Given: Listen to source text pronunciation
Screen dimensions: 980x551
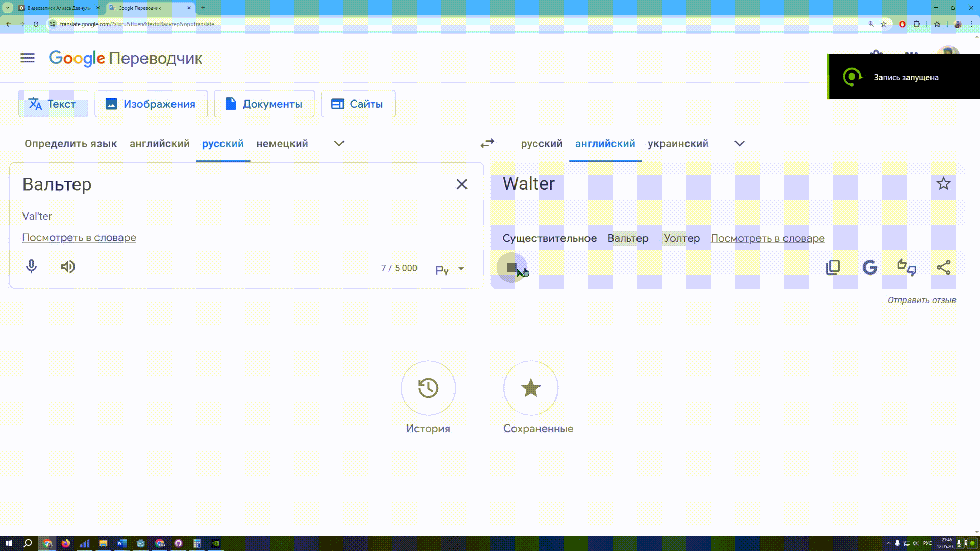Looking at the screenshot, I should (x=68, y=267).
